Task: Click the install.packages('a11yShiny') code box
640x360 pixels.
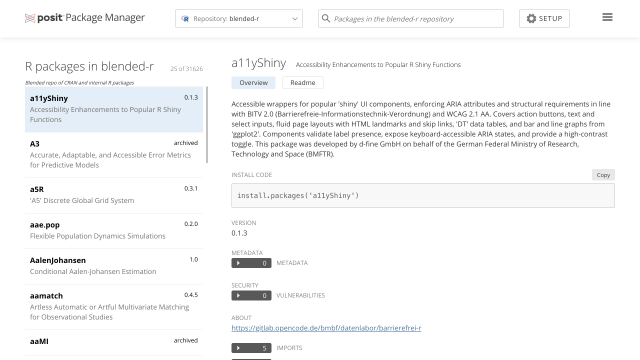Action: (x=423, y=196)
